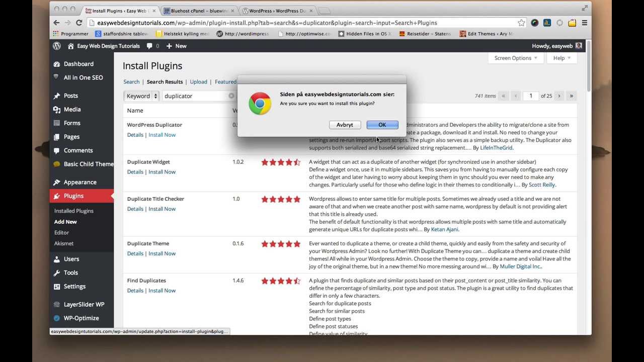Expand Screen Options dropdown

[515, 58]
